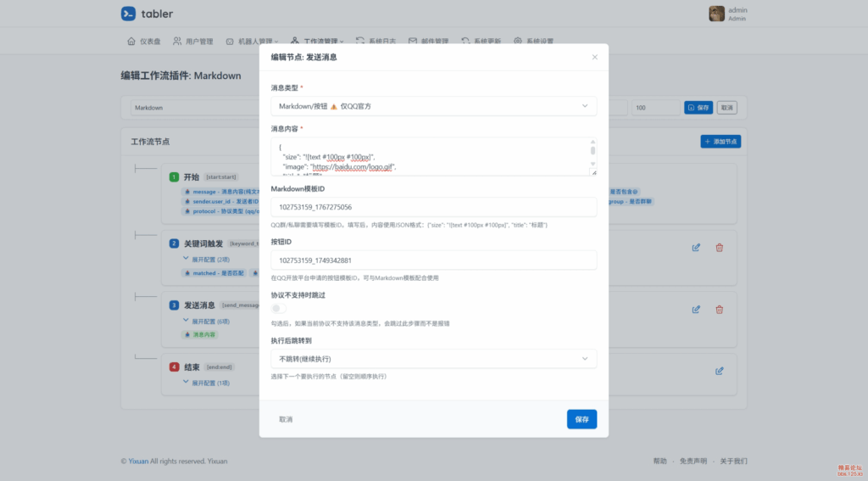Click the 添加节点 button
Screen dimensions: 868x481
click(721, 142)
